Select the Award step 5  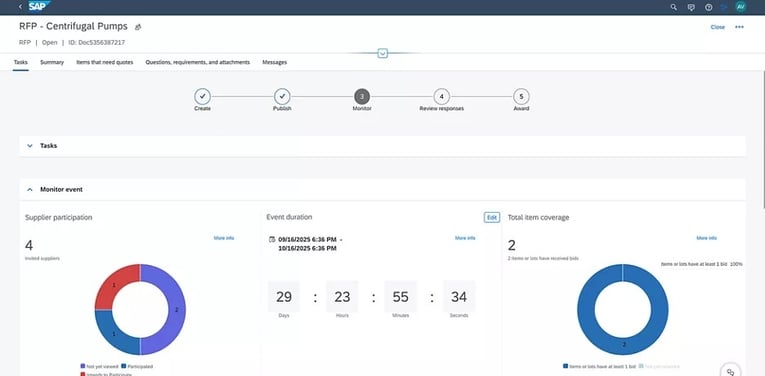(521, 97)
